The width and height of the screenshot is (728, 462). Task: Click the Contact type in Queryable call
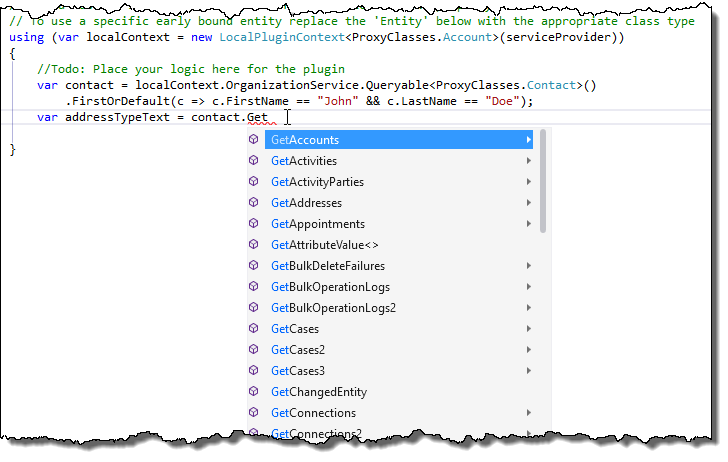(x=551, y=85)
